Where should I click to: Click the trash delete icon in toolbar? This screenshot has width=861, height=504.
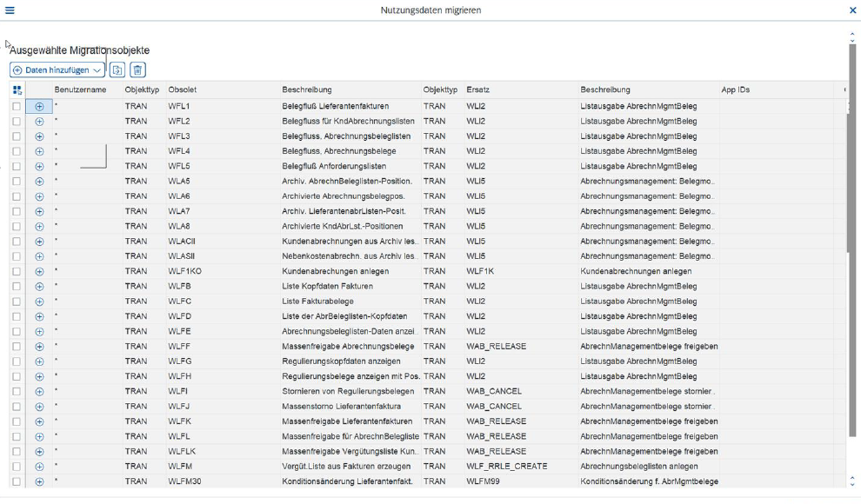(x=137, y=70)
